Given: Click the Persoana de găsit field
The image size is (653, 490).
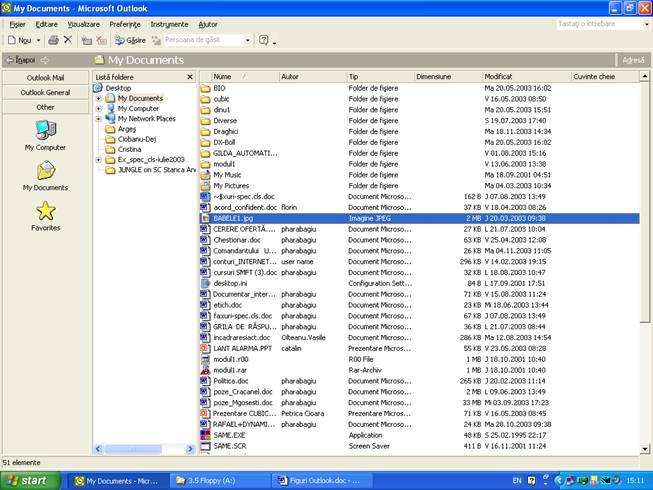Looking at the screenshot, I should point(203,40).
